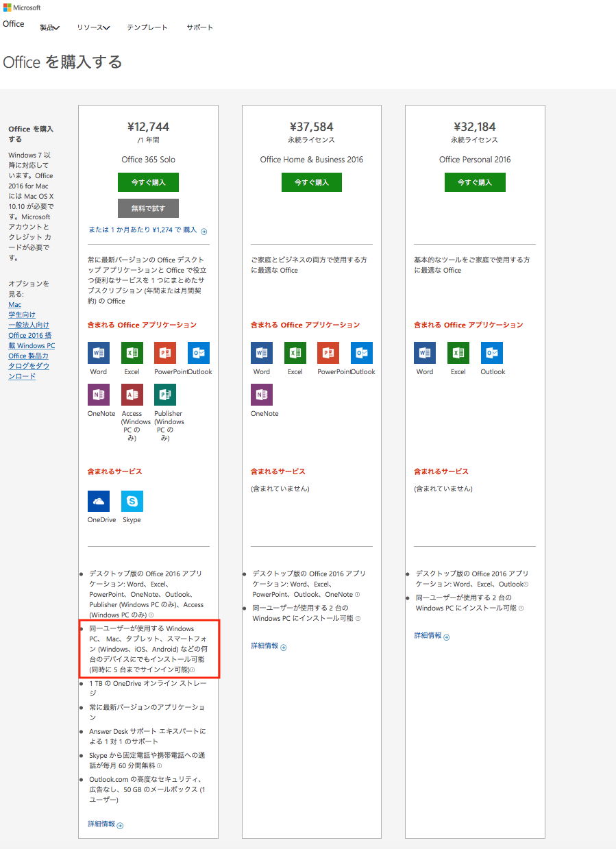Click the Office Personal 2016 product name
This screenshot has height=849, width=616.
tap(475, 160)
